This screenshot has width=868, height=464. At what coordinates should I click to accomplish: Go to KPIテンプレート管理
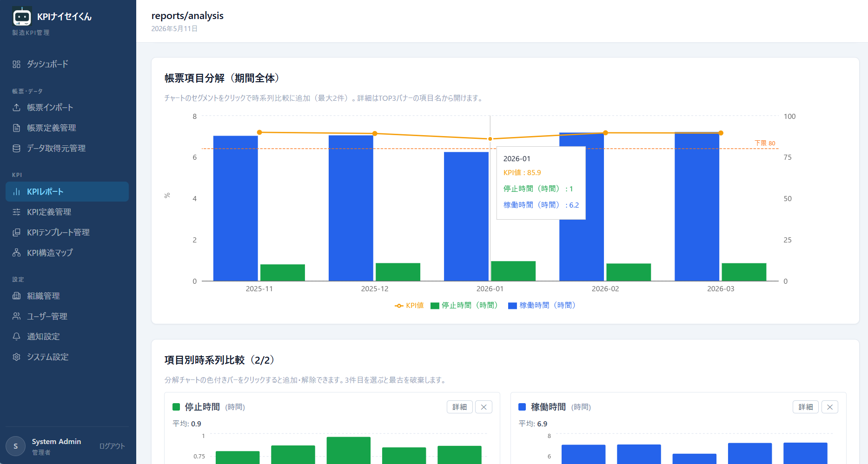pos(67,232)
